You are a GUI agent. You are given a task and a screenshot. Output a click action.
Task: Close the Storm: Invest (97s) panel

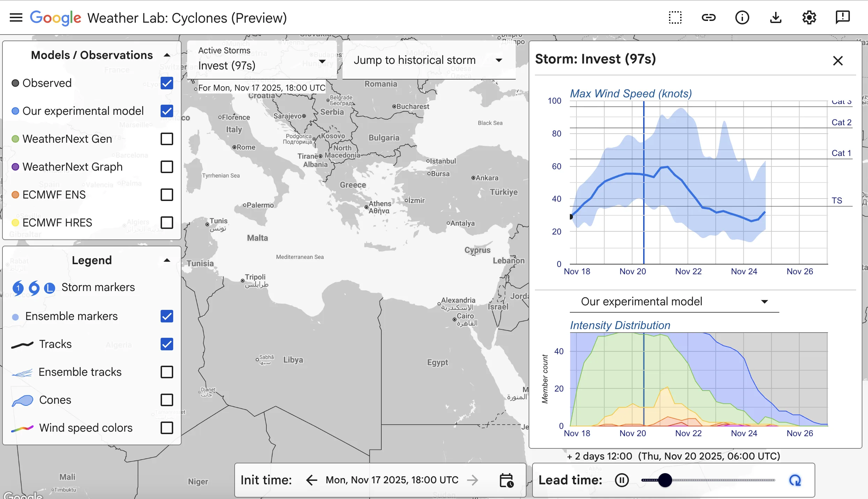838,60
